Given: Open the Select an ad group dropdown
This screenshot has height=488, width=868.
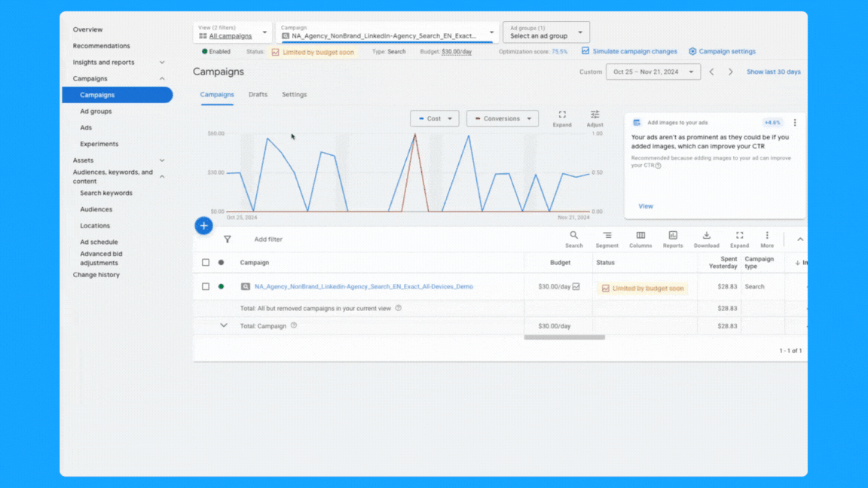Looking at the screenshot, I should click(546, 32).
